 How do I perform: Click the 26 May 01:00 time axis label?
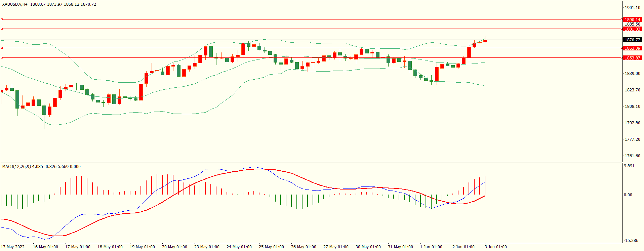click(304, 247)
